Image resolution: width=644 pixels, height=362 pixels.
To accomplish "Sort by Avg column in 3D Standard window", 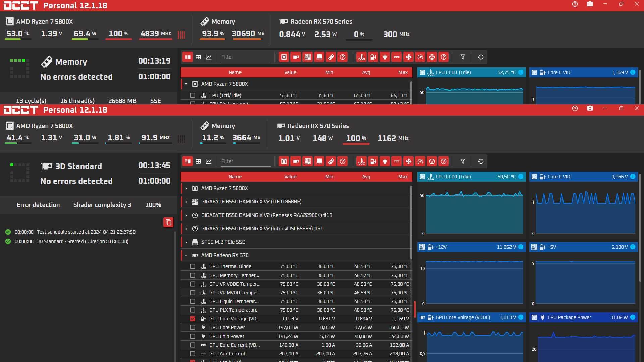I will [366, 177].
